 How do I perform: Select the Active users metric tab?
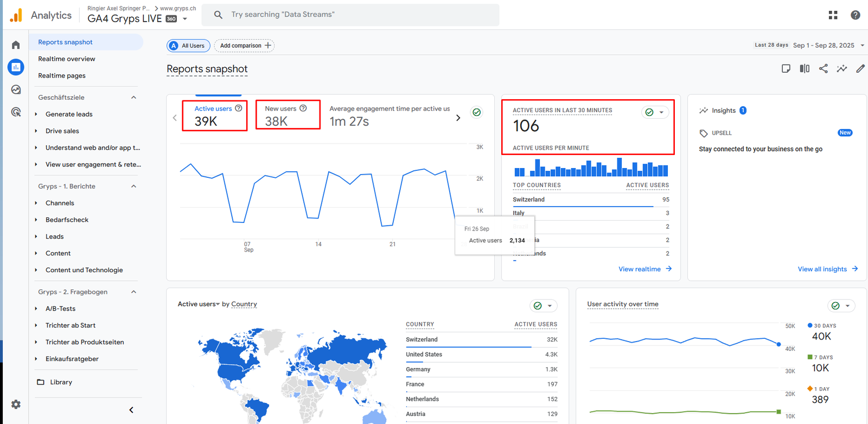pos(214,115)
